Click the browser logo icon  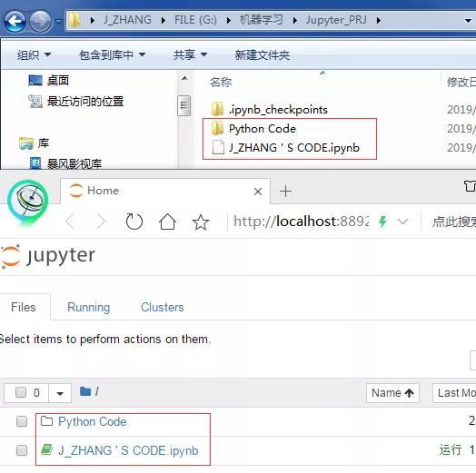[27, 202]
